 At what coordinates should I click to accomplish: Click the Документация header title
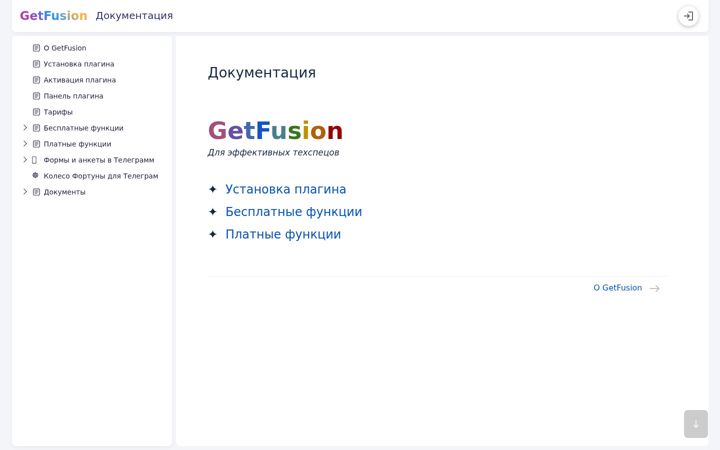pos(134,16)
